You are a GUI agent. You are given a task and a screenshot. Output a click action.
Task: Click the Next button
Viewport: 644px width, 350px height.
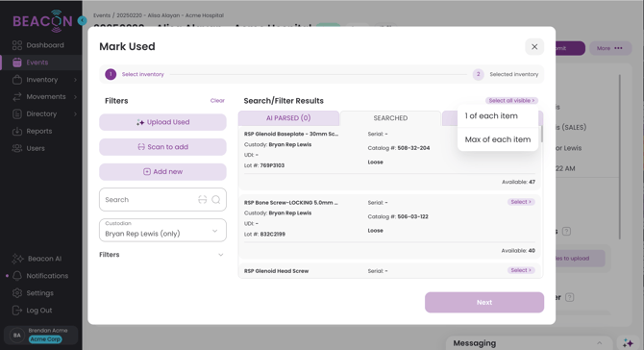tap(484, 302)
